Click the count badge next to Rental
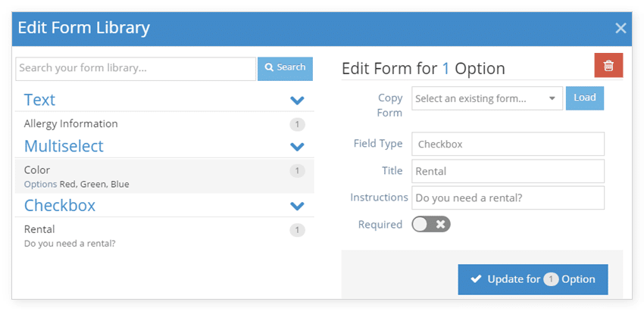This screenshot has height=311, width=644. pos(297,230)
